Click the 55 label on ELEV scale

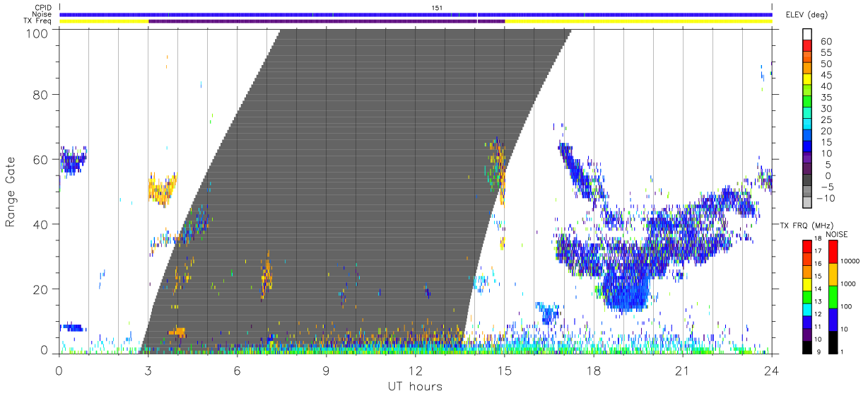(x=825, y=52)
